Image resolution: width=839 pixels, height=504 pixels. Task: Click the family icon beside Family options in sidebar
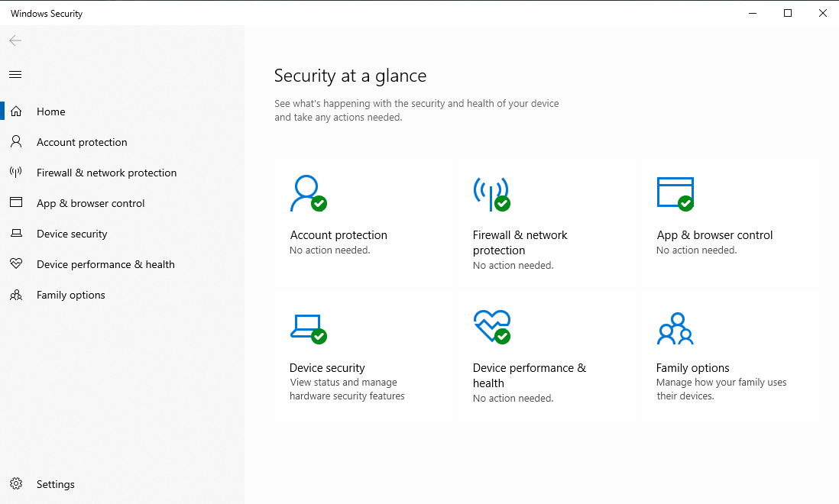(x=16, y=295)
